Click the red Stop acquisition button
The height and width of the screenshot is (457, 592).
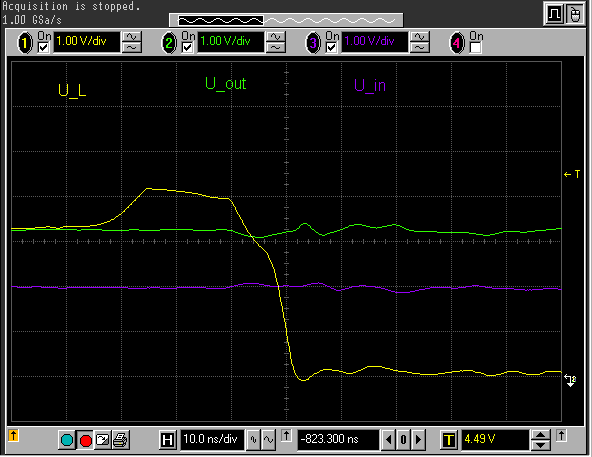pyautogui.click(x=85, y=440)
